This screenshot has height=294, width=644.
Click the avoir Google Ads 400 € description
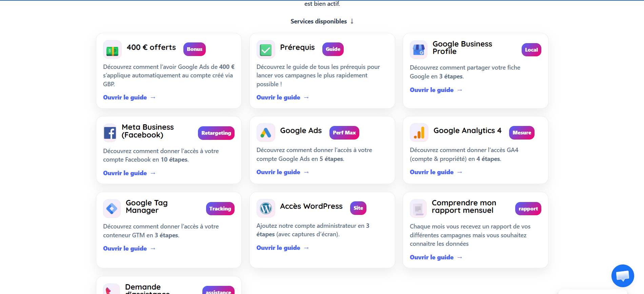pos(169,76)
